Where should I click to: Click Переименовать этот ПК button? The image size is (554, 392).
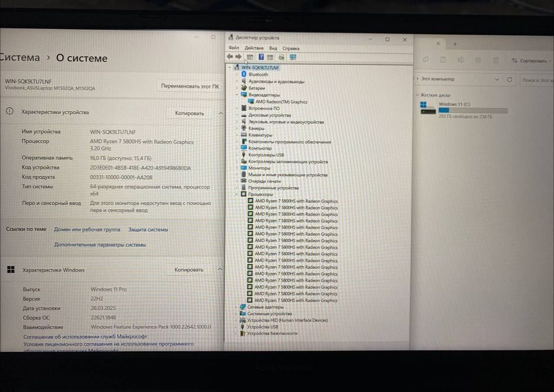(x=190, y=86)
